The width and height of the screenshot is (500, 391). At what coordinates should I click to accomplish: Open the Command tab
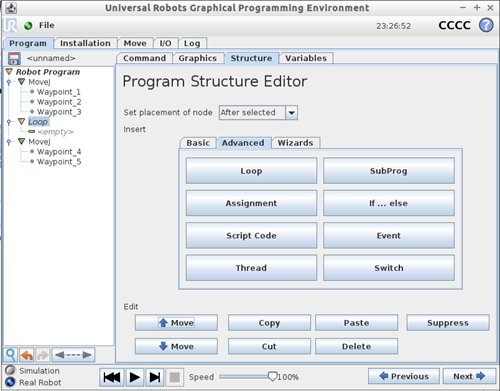click(144, 58)
